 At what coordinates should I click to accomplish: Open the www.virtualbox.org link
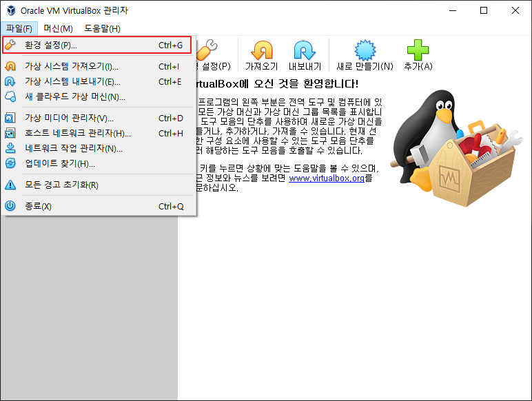click(x=327, y=178)
